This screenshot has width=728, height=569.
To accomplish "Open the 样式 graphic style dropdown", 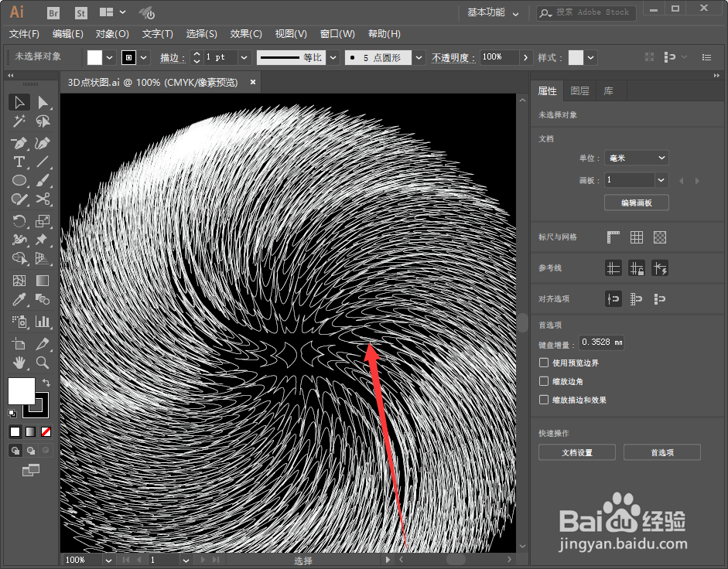I will (x=590, y=57).
